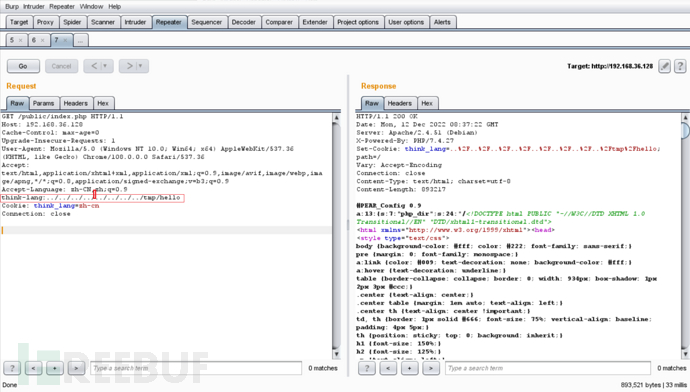Open the Burp menu
Viewport: 690px width, 392px height.
pos(12,7)
